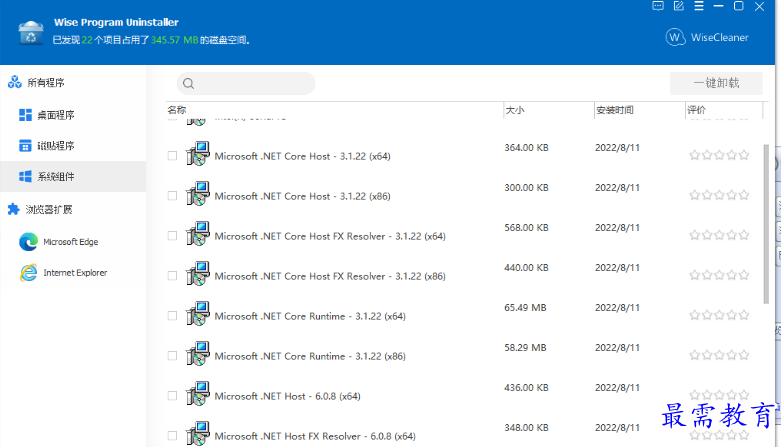Click the edit note icon in title bar
Viewport: 783px width, 447px height.
pyautogui.click(x=679, y=6)
